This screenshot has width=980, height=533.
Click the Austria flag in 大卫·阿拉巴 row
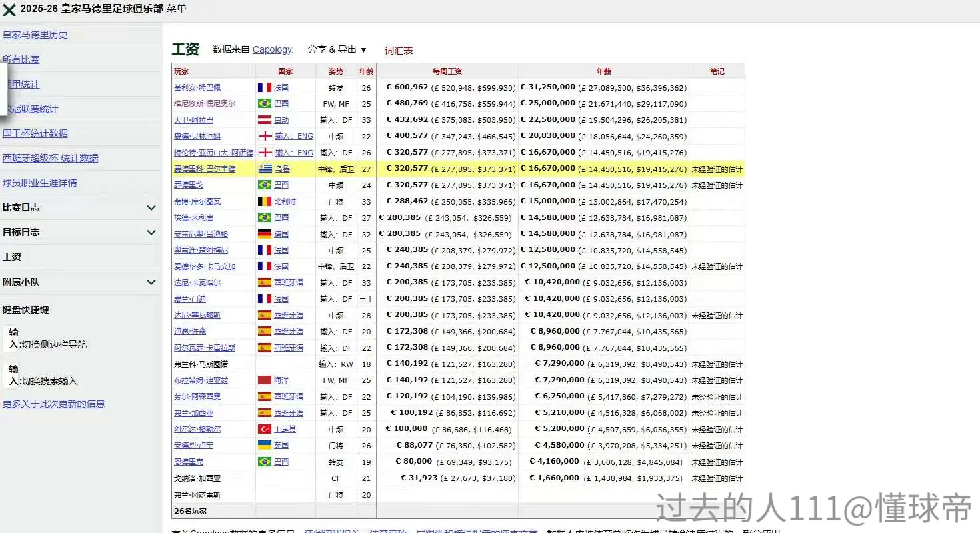click(x=265, y=120)
